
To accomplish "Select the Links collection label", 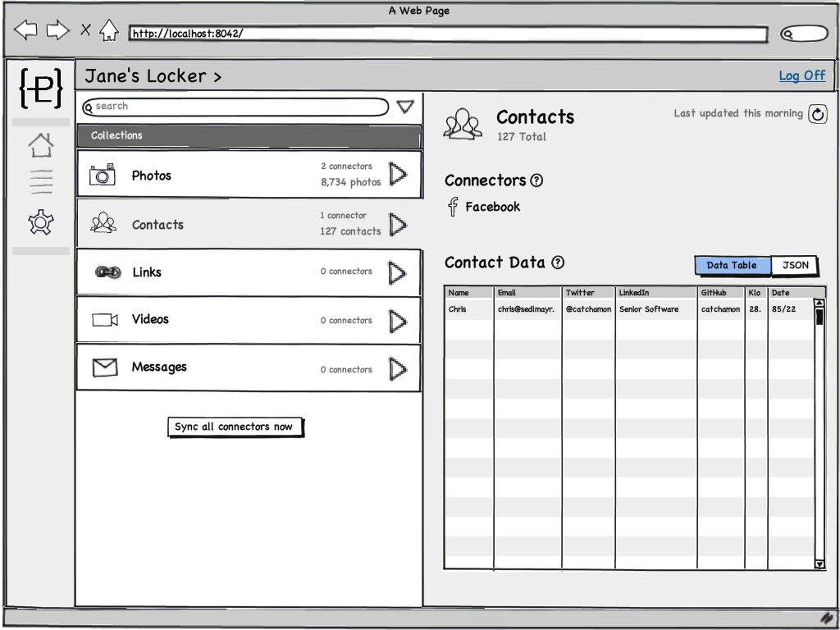I will point(147,272).
